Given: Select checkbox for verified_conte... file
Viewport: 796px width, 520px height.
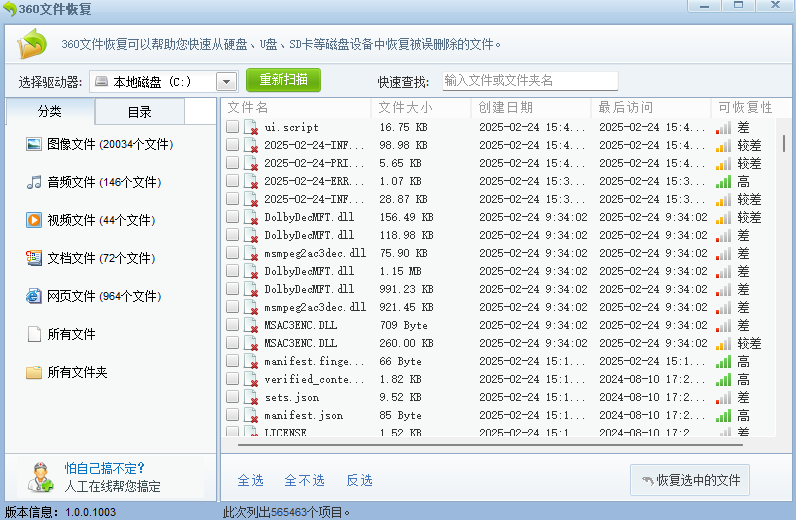Looking at the screenshot, I should click(232, 379).
